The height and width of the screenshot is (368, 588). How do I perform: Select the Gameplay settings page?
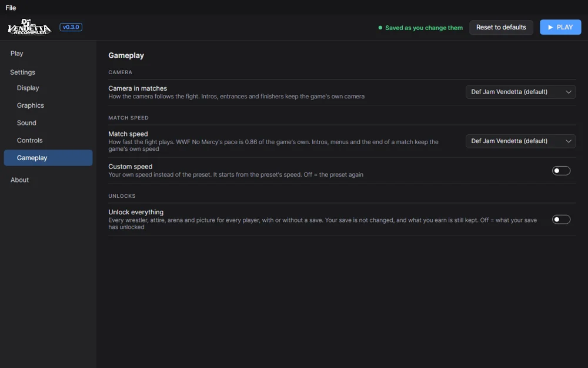coord(48,158)
